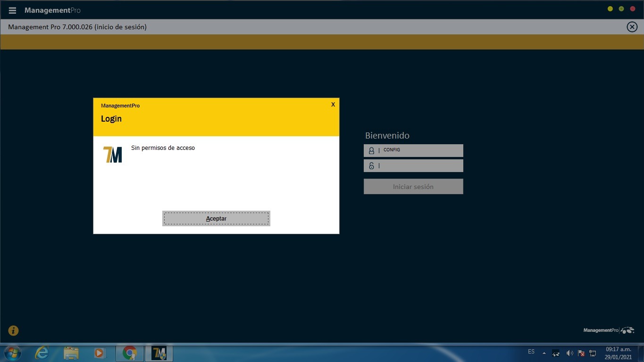Viewport: 644px width, 362px height.
Task: Click the volume speaker tray icon
Action: coord(569,353)
